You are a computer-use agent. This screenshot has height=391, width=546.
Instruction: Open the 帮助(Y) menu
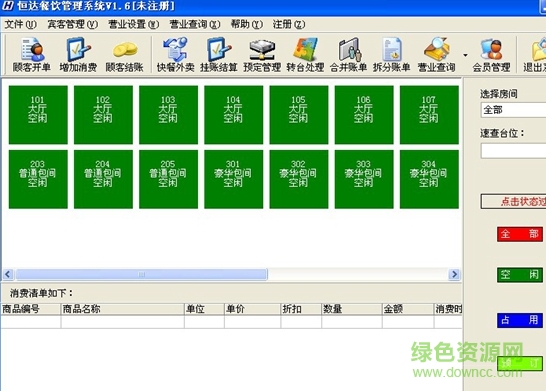tap(247, 24)
